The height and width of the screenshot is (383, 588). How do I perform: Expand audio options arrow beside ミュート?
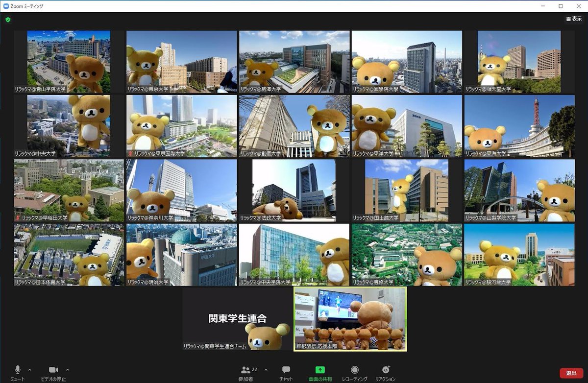(30, 370)
